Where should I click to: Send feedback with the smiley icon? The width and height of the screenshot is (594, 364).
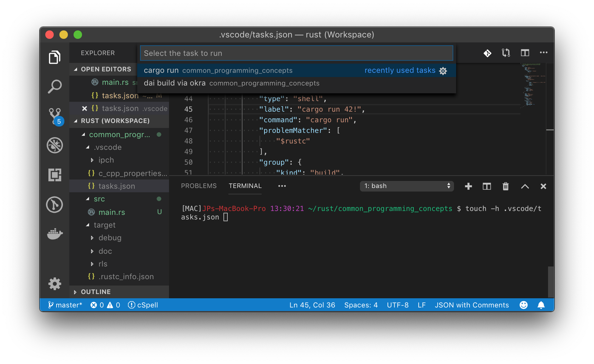point(524,305)
